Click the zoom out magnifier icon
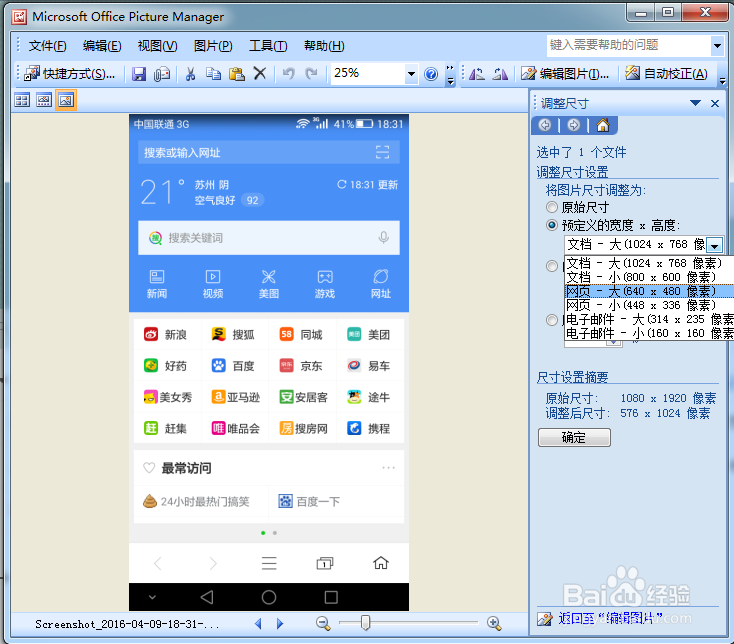The image size is (734, 644). [x=323, y=623]
